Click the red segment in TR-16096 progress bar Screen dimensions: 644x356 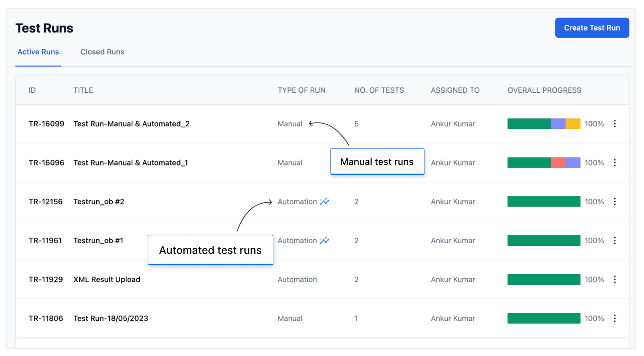click(558, 163)
